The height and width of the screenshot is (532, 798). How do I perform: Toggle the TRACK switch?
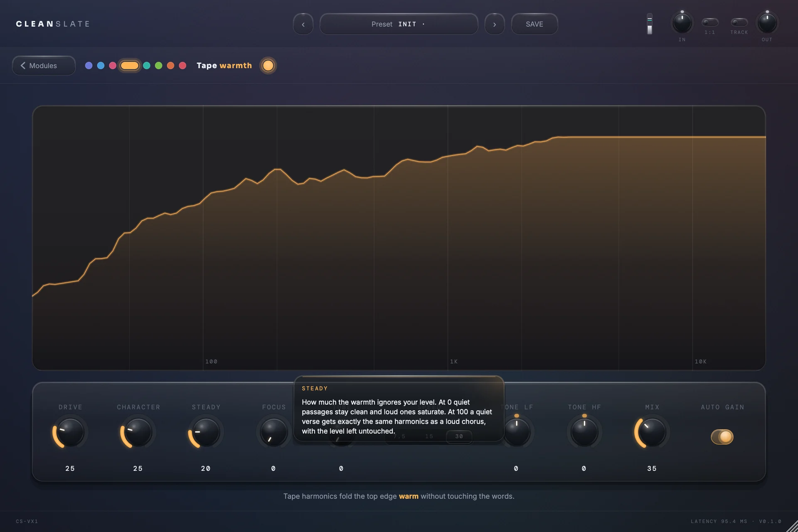tap(739, 22)
